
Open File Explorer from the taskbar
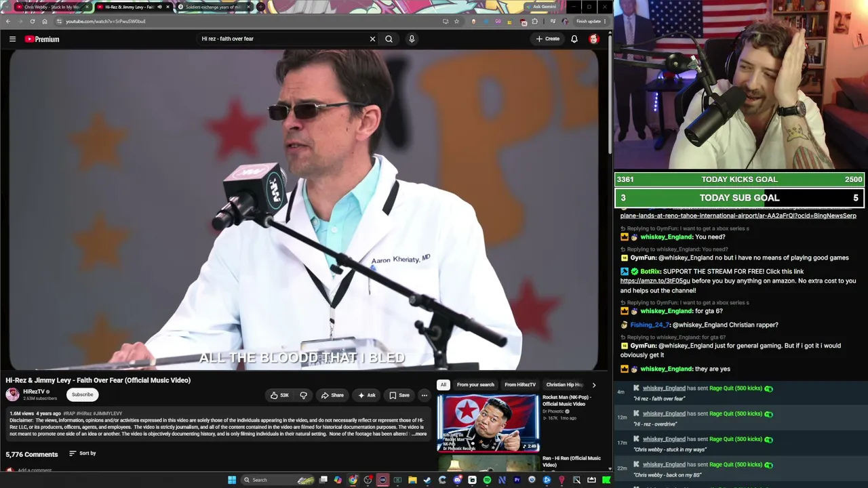pyautogui.click(x=412, y=480)
